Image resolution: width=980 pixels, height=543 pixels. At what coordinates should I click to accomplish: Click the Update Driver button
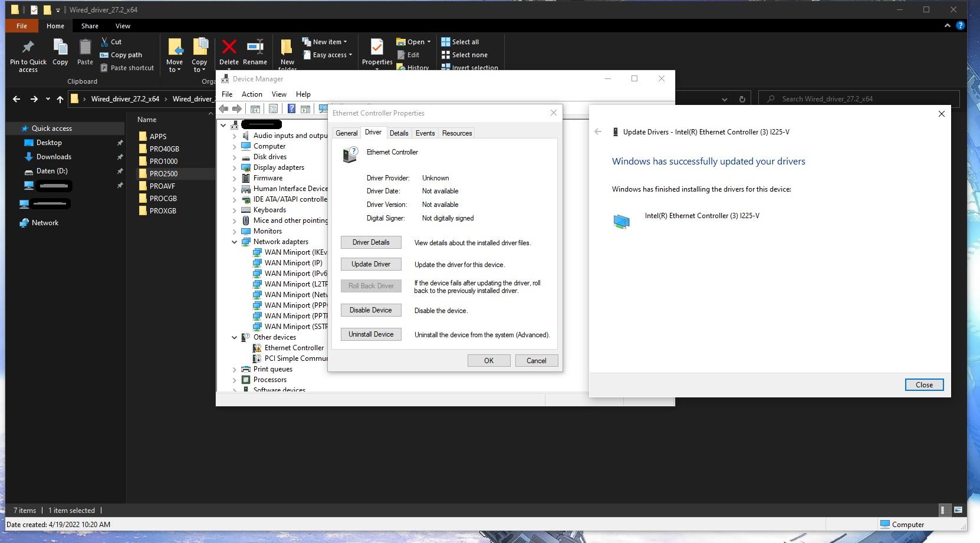pos(371,264)
